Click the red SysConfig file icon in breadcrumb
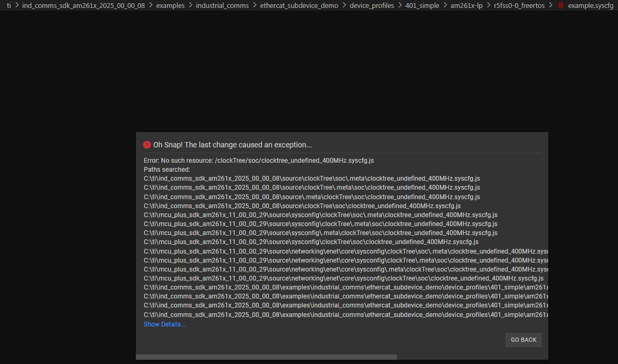 click(560, 5)
